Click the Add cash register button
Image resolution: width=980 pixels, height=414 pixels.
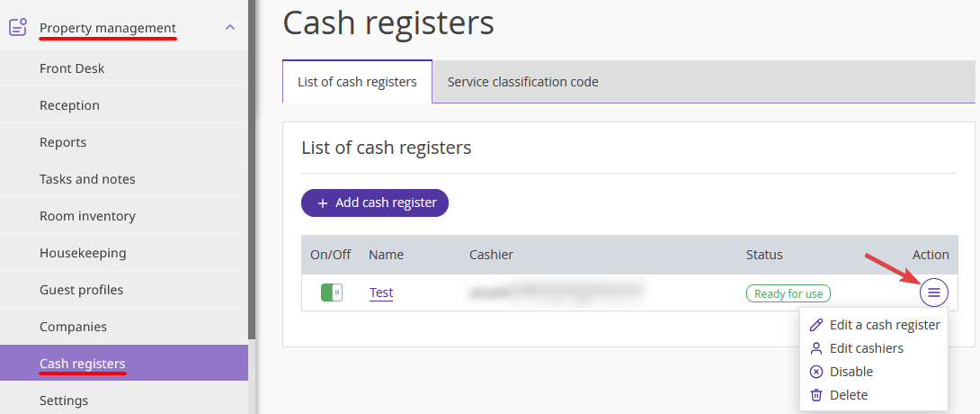[375, 203]
